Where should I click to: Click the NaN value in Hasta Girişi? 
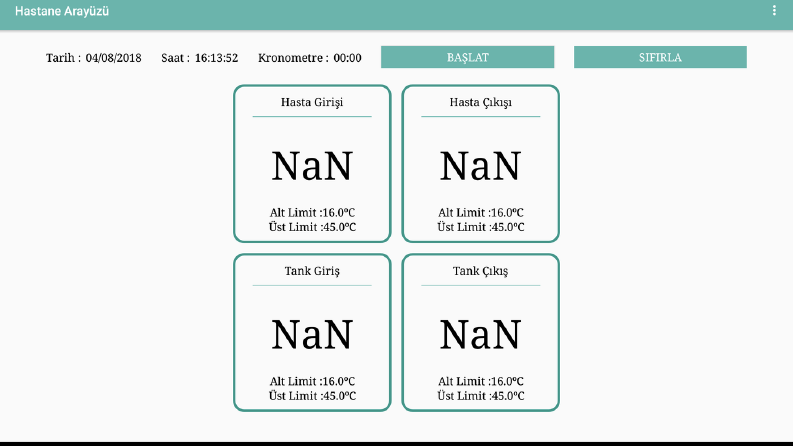[x=312, y=166]
